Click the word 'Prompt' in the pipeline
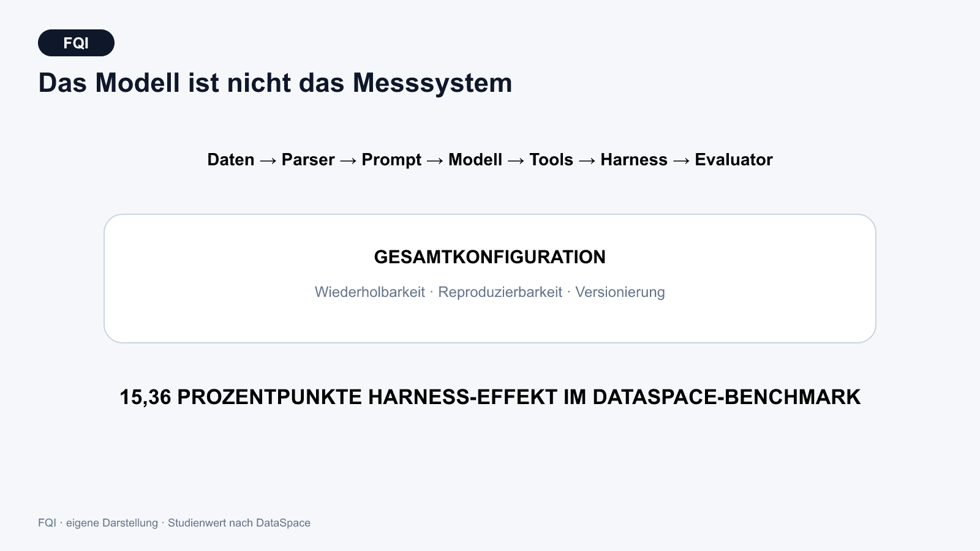The image size is (980, 551). coord(391,160)
